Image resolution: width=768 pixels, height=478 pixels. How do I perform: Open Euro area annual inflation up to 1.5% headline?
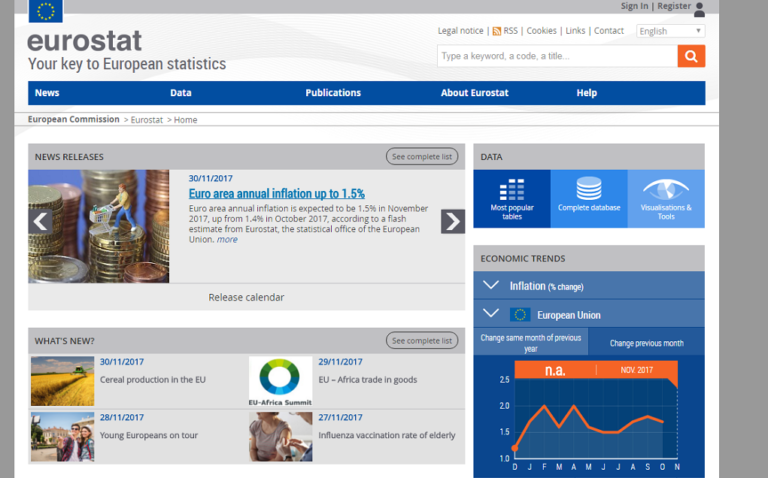277,193
